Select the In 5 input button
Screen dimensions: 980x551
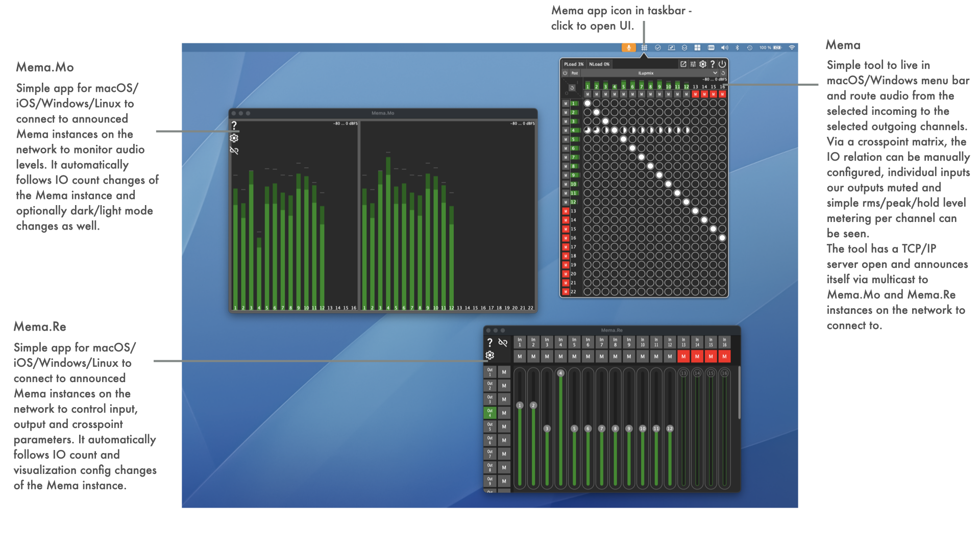pos(574,342)
